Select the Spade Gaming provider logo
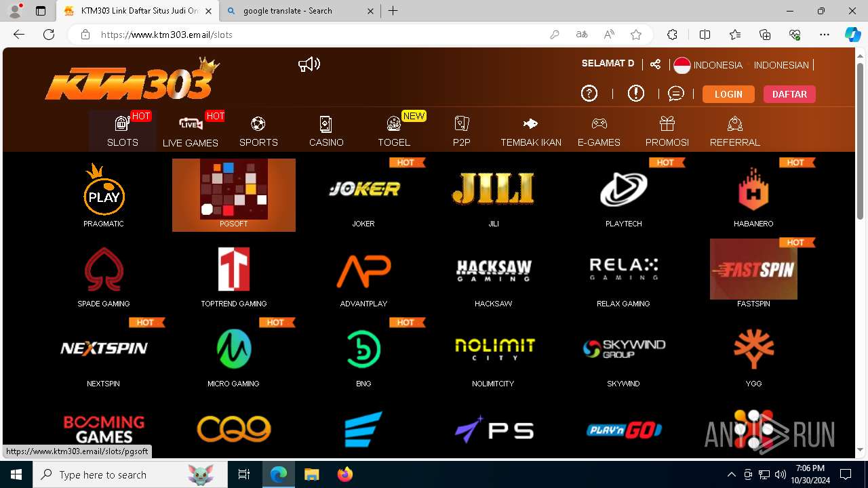This screenshot has height=488, width=868. point(104,269)
